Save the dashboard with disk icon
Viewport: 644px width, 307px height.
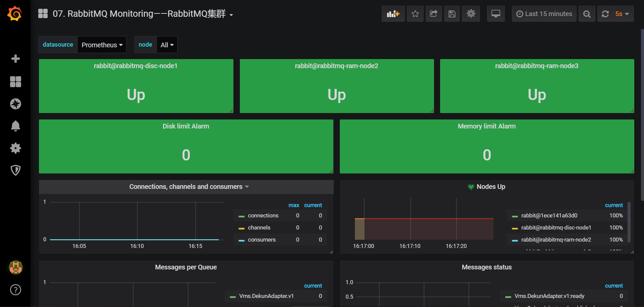452,14
